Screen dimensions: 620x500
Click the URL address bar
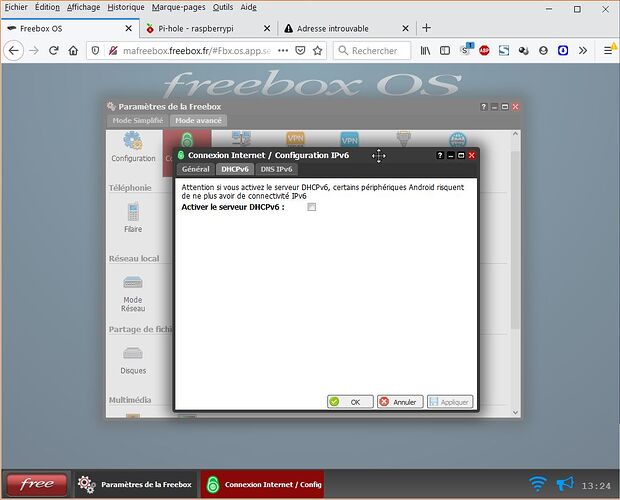click(196, 51)
